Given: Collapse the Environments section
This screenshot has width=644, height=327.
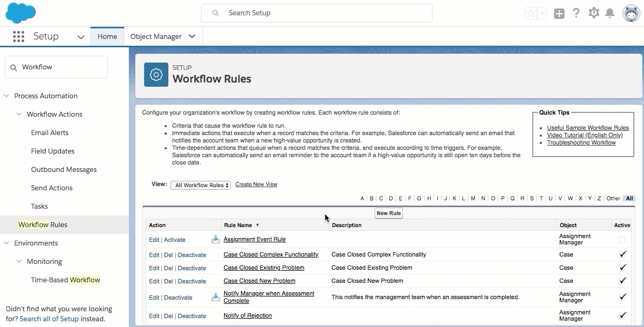Looking at the screenshot, I should pos(6,243).
